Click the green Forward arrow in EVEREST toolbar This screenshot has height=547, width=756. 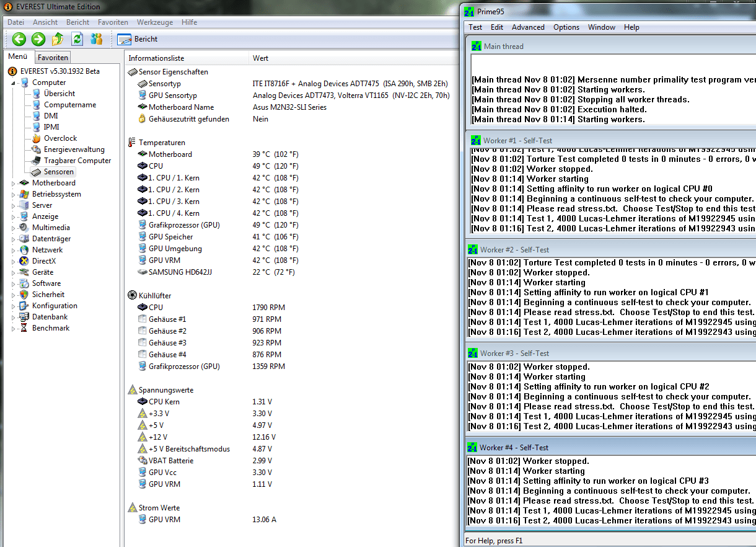coord(38,39)
